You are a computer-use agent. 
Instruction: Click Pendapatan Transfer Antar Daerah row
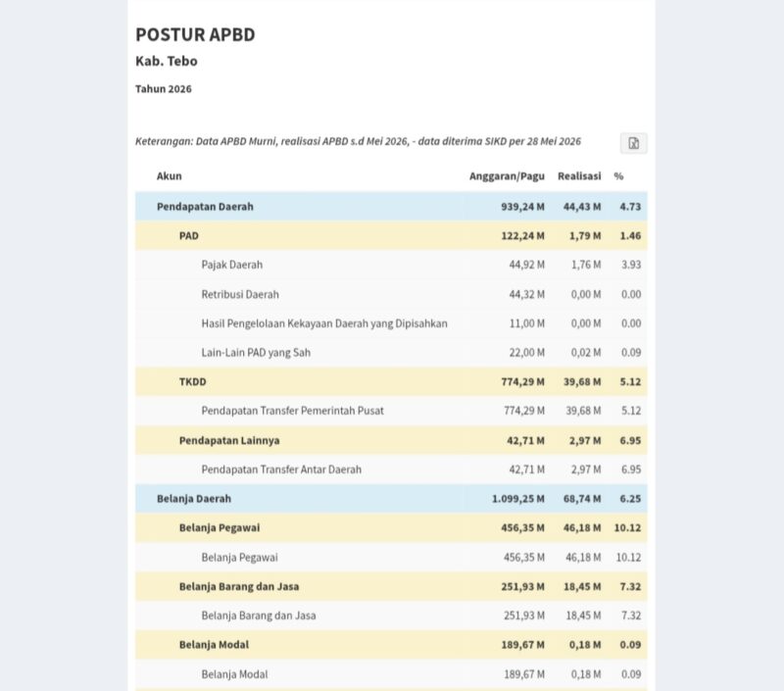[391, 469]
